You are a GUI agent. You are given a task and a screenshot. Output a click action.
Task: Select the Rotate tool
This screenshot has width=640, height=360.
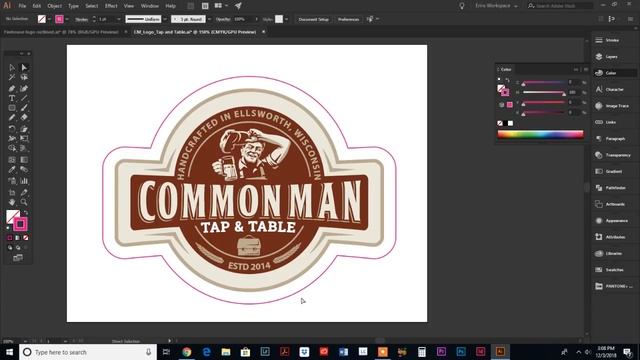[x=12, y=129]
